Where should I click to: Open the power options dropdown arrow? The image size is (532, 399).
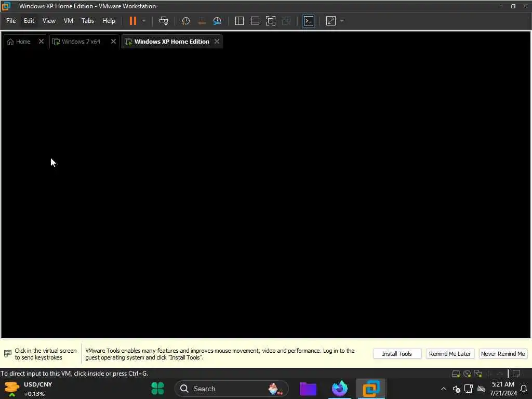[144, 21]
